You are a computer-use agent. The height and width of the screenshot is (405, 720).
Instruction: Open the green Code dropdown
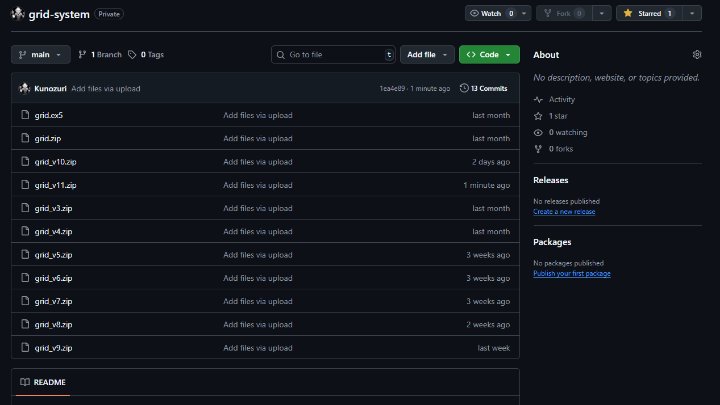[x=489, y=55]
